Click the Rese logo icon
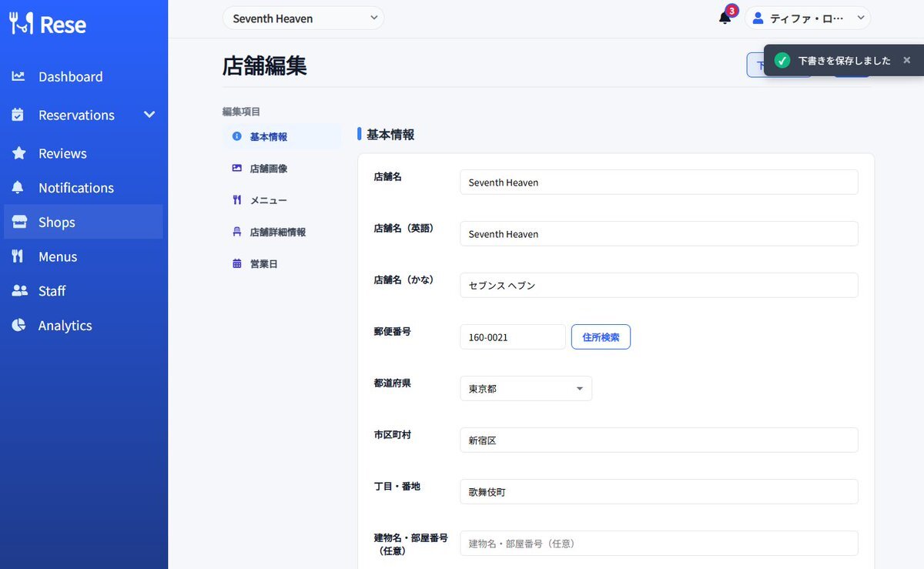 22,24
